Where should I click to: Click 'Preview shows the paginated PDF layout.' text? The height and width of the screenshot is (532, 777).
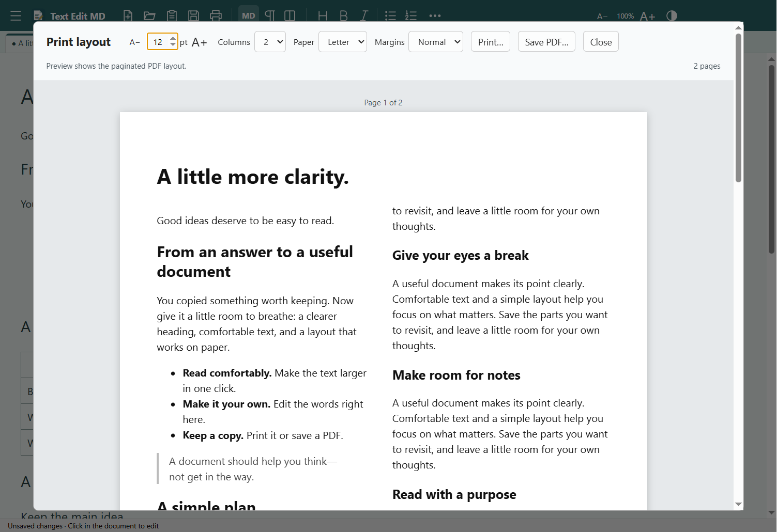click(x=116, y=66)
